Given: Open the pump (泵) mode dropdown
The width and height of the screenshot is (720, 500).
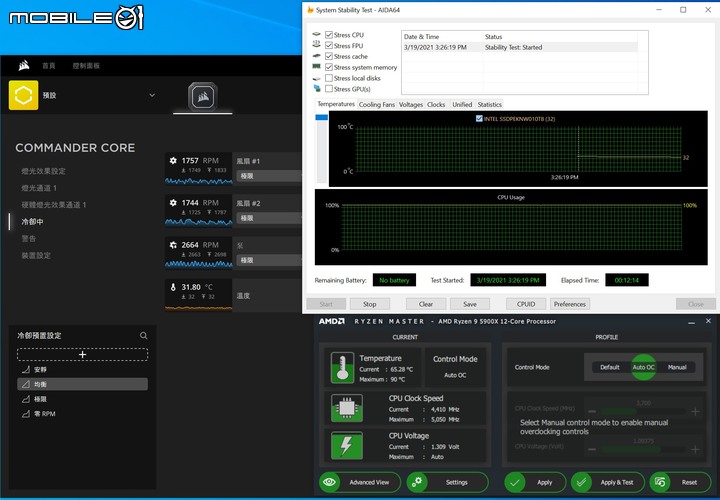Looking at the screenshot, I should (x=269, y=260).
